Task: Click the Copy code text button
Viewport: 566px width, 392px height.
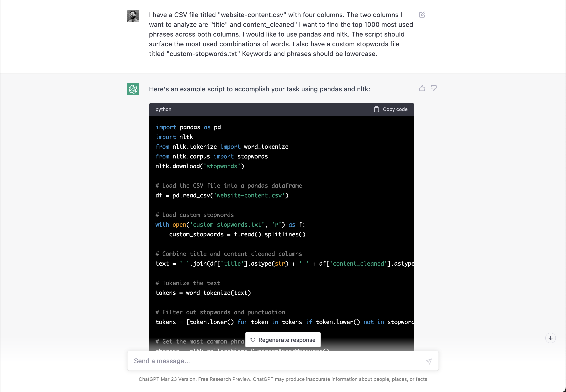Action: coord(395,109)
